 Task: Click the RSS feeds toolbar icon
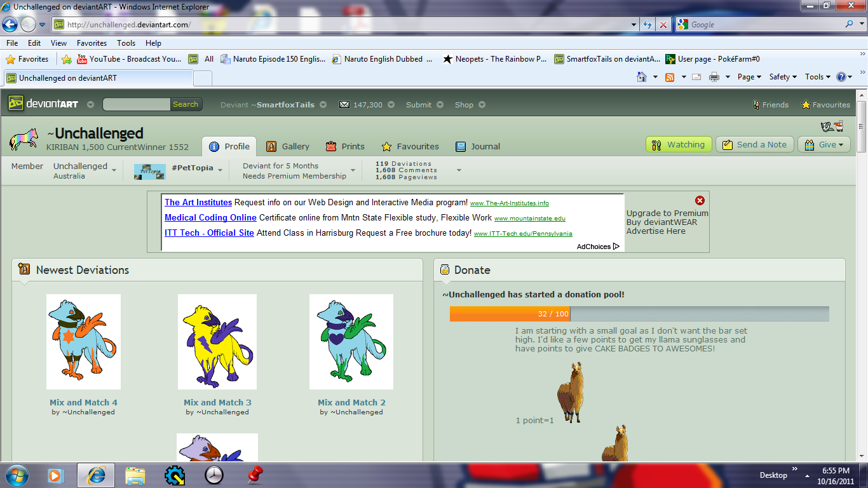click(x=670, y=77)
